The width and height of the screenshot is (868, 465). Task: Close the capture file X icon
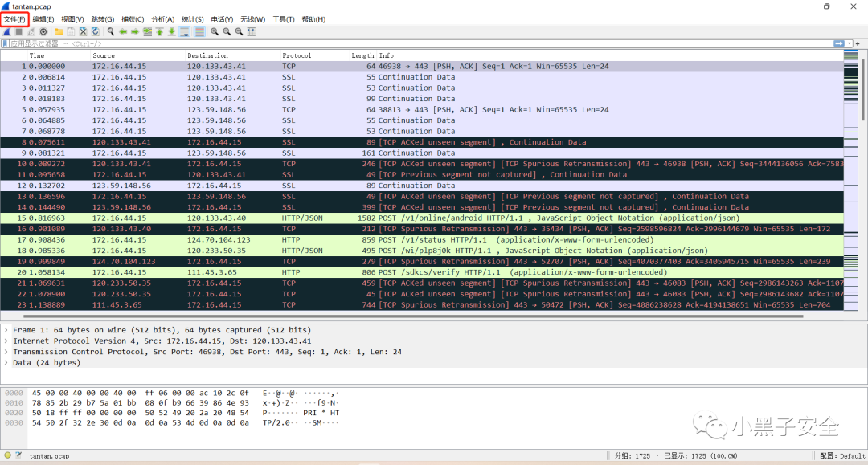click(x=83, y=32)
